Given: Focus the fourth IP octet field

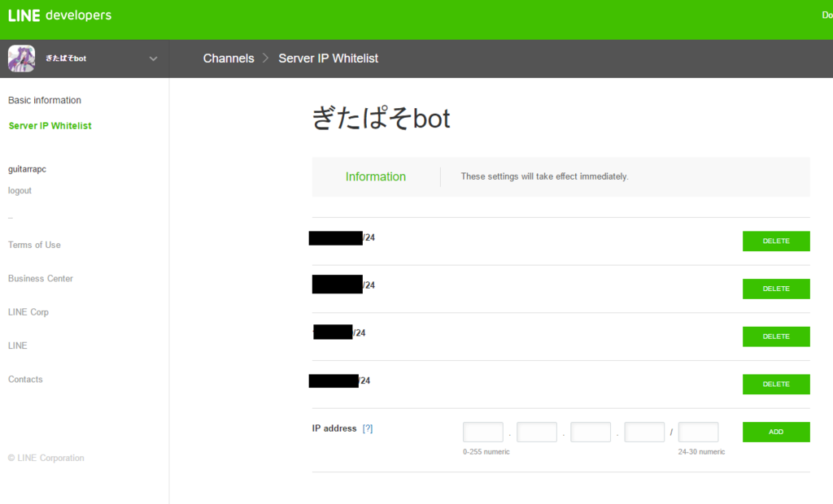Looking at the screenshot, I should [x=644, y=432].
